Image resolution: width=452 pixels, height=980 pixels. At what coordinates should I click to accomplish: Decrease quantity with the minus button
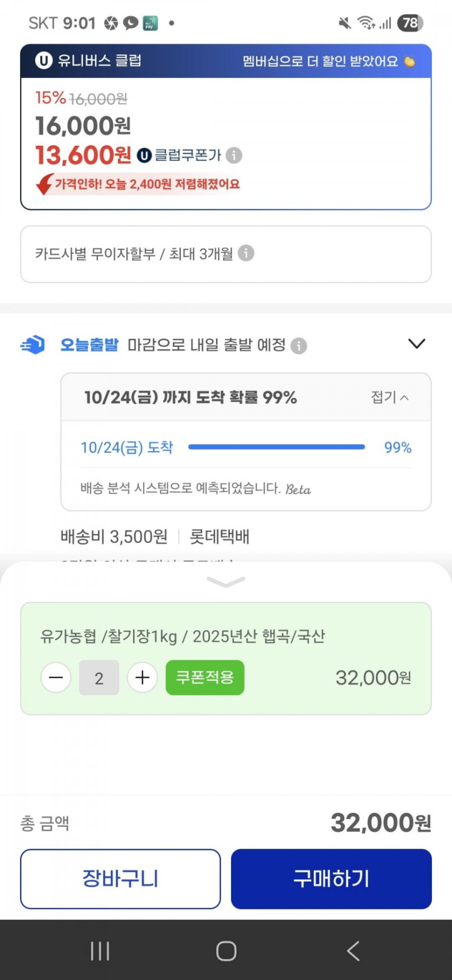click(x=56, y=678)
